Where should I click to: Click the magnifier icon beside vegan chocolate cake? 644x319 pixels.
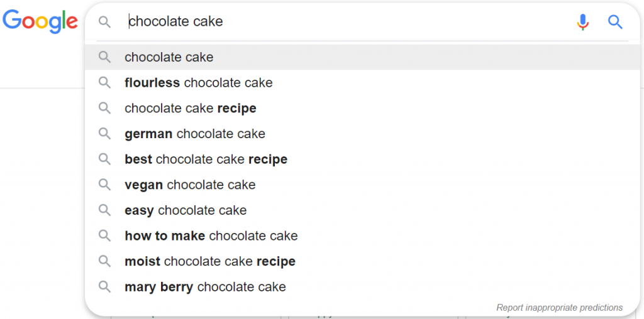coord(105,185)
